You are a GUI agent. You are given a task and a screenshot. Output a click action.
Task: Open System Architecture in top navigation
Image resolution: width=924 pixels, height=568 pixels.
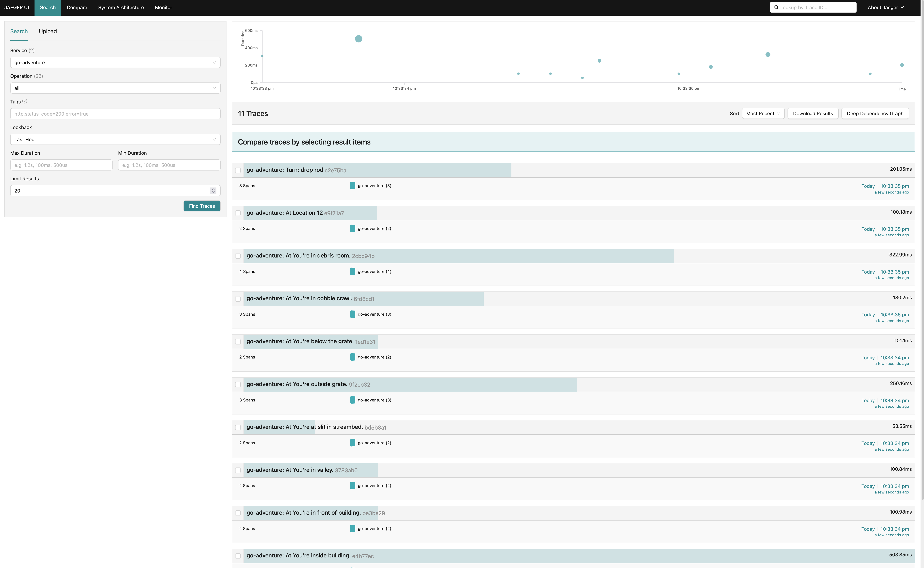121,7
